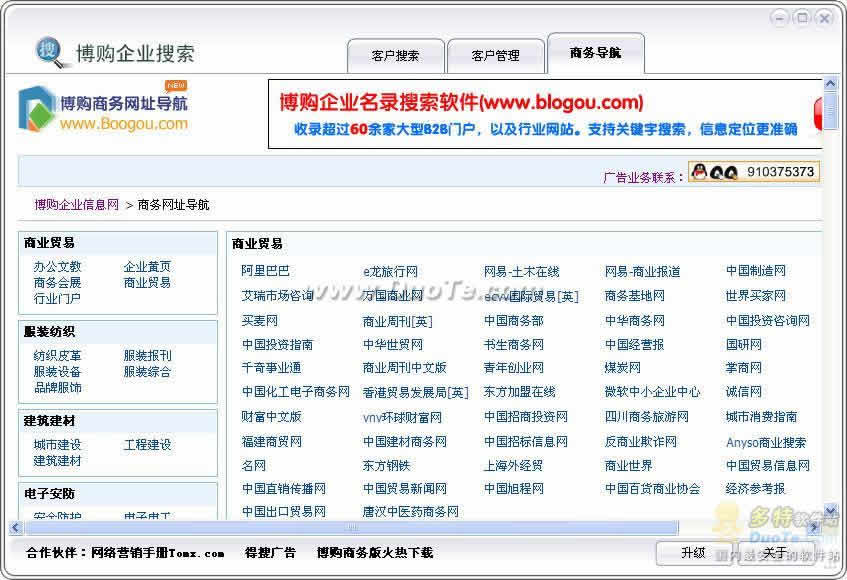Open the 中国投资咨询网 site link
The height and width of the screenshot is (580, 847).
click(768, 321)
